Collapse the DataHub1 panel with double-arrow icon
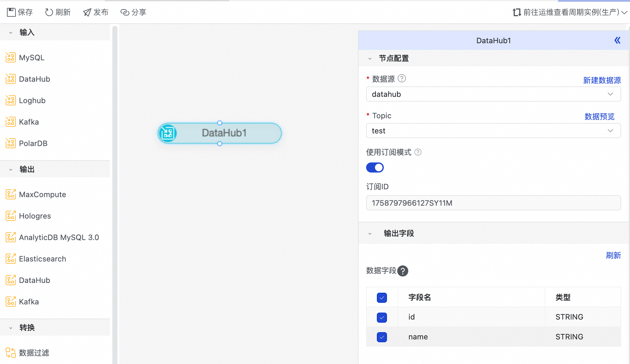630x364 pixels. tap(617, 40)
